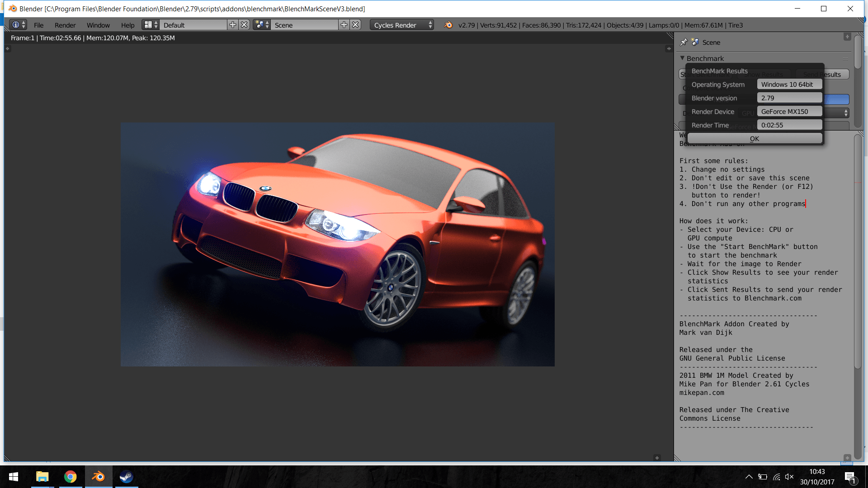Click OK in BenchMark Results popup

tap(755, 139)
